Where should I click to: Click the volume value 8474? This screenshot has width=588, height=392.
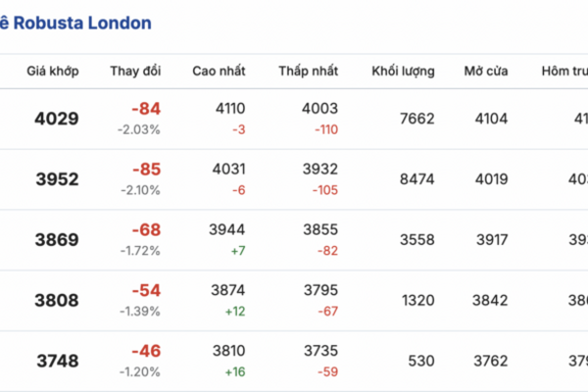(416, 179)
